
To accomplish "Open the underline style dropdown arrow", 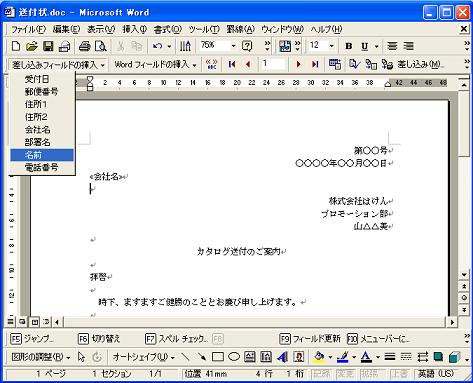I will 377,46.
